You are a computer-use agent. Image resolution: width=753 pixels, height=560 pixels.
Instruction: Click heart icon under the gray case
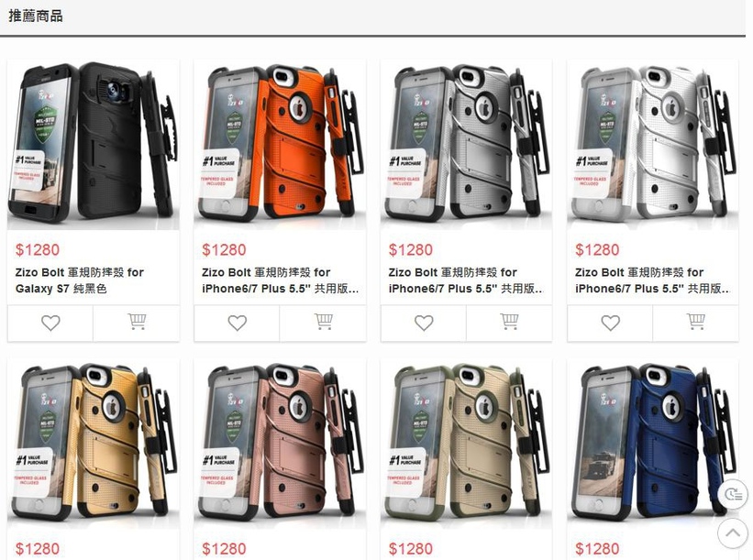423,323
